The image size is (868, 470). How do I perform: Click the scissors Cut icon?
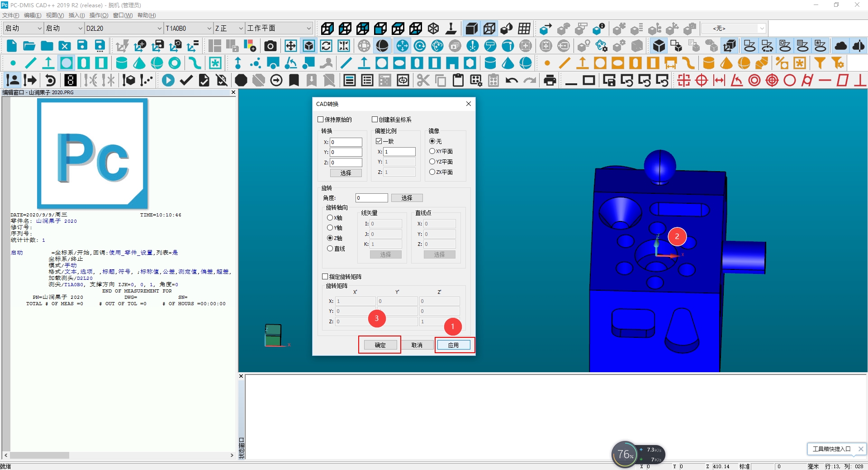[x=423, y=81]
